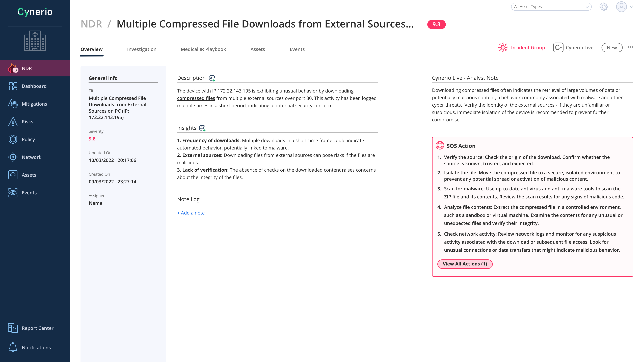Click View All Actions (1) button
Viewport: 644px width, 362px height.
(x=465, y=264)
